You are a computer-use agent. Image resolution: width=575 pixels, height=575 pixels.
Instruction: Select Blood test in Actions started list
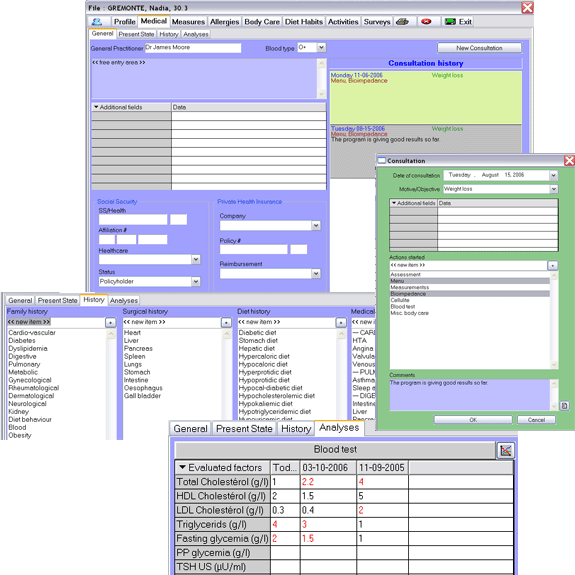click(x=403, y=307)
